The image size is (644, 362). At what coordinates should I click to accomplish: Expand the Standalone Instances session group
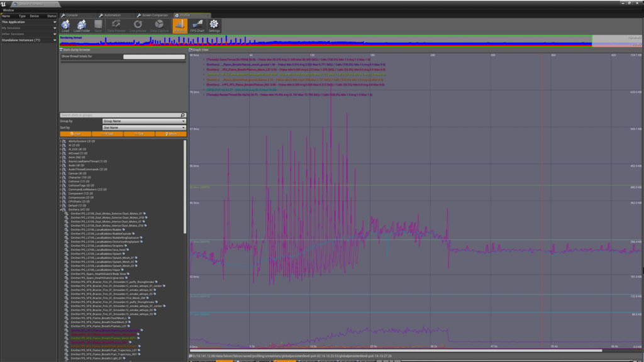(54, 40)
